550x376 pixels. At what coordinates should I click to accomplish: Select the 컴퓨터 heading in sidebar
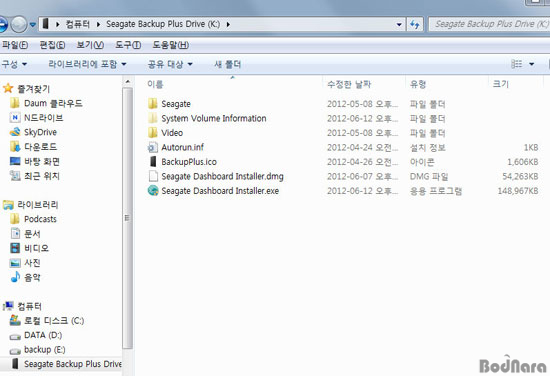[29, 306]
